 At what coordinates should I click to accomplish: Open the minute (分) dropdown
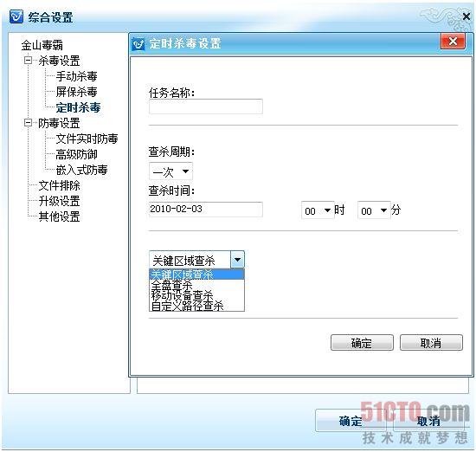[x=374, y=210]
